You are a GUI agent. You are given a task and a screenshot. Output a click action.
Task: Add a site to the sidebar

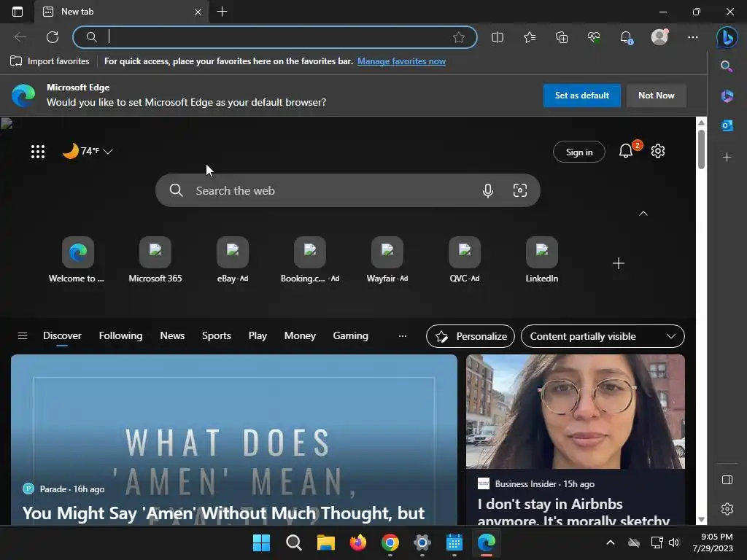point(727,157)
